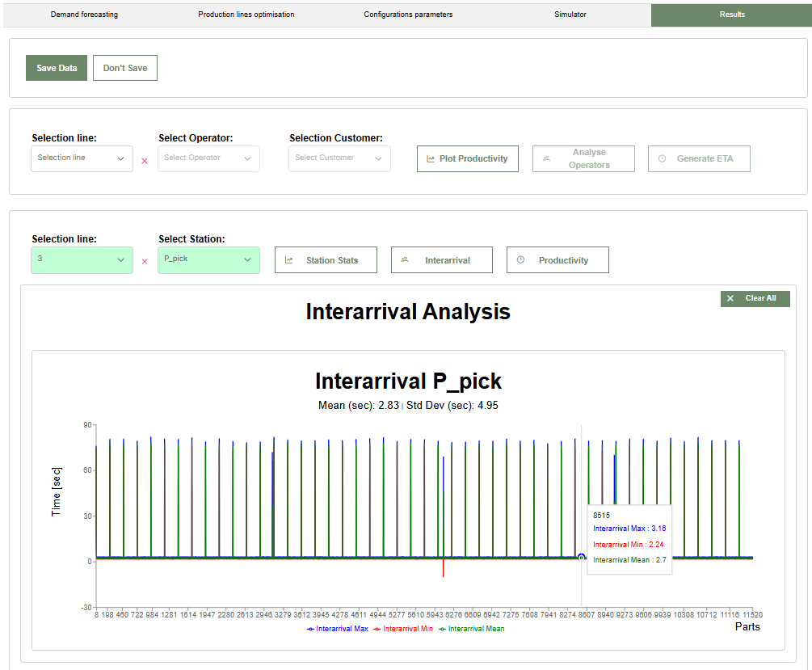
Task: Click the chart icon on Plot Productivity button
Action: (431, 158)
